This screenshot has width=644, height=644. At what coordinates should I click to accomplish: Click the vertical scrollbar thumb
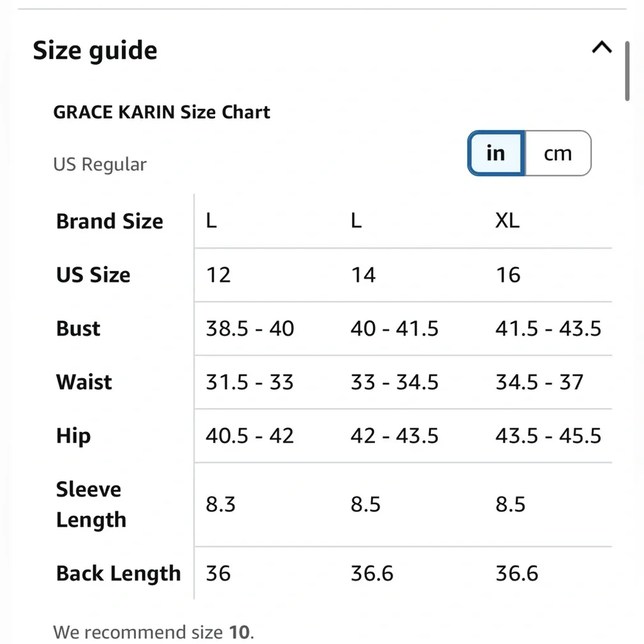[x=628, y=71]
